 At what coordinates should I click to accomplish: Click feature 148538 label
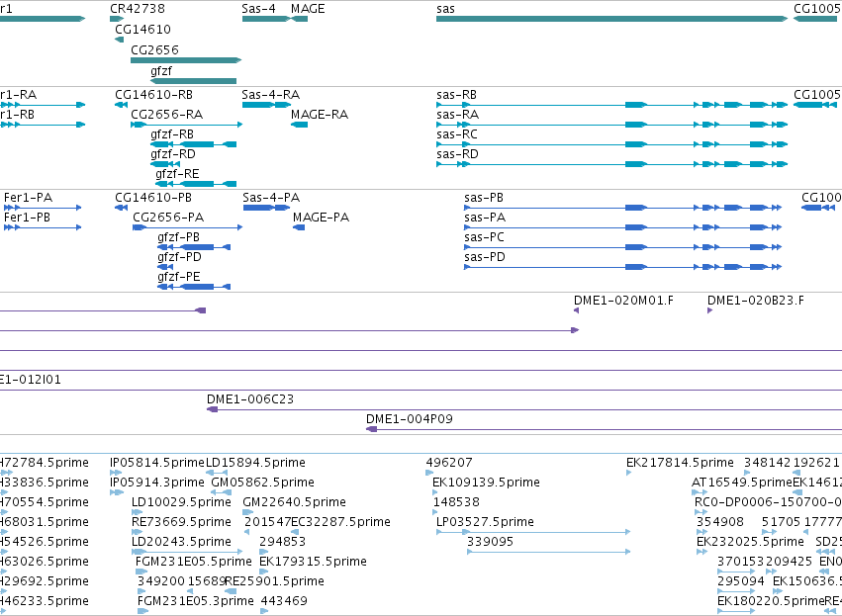[x=456, y=502]
